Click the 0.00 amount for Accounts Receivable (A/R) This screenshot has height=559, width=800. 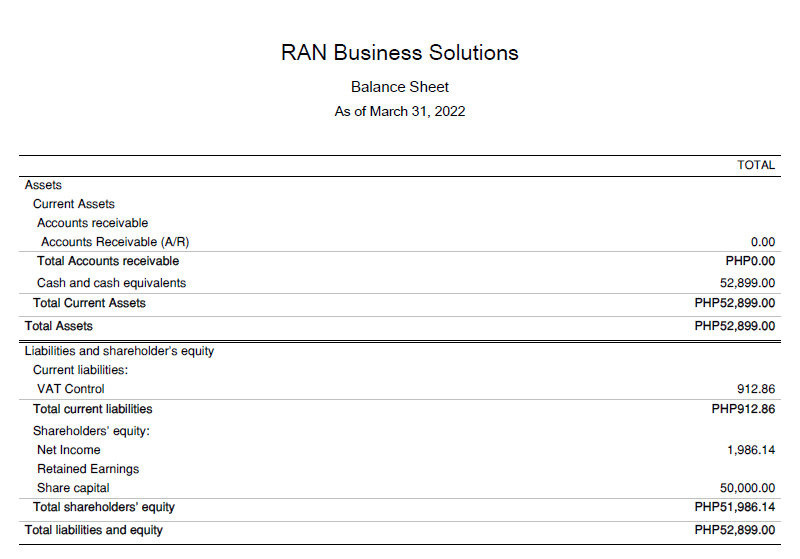[x=763, y=242]
